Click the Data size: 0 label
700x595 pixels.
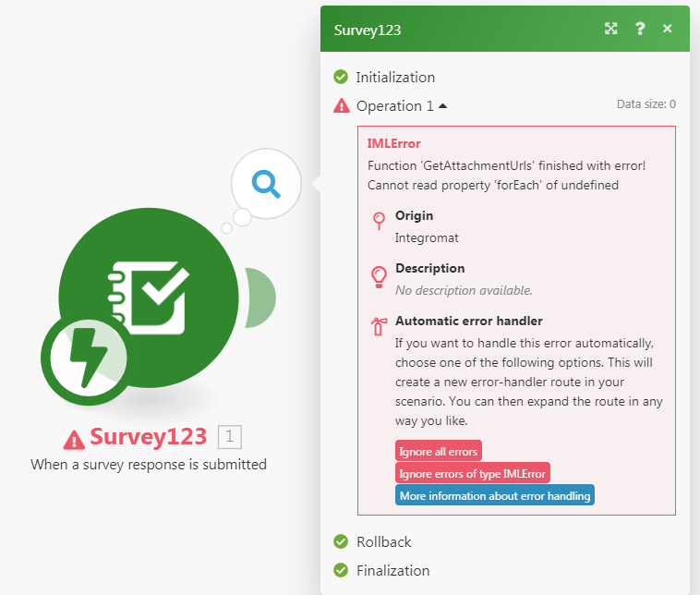646,104
